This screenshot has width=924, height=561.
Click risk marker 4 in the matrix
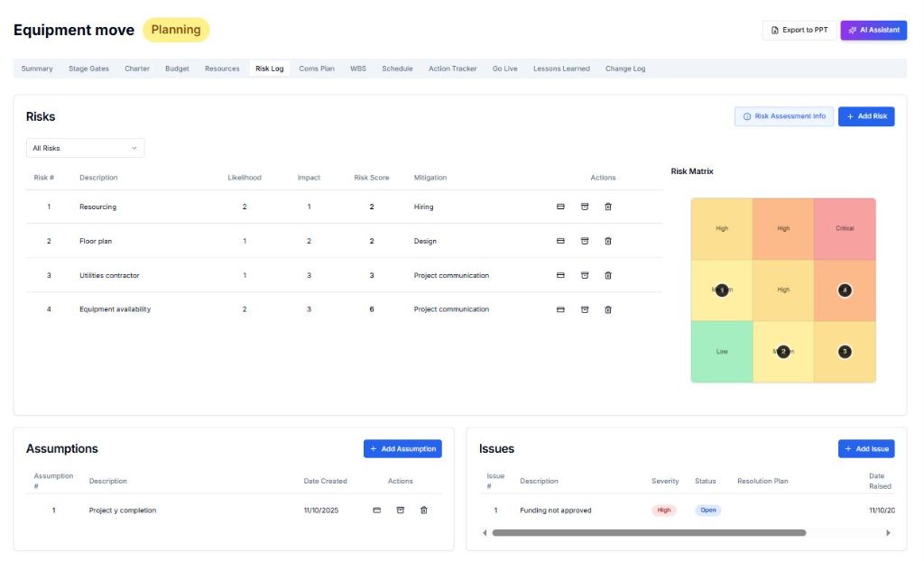point(845,290)
